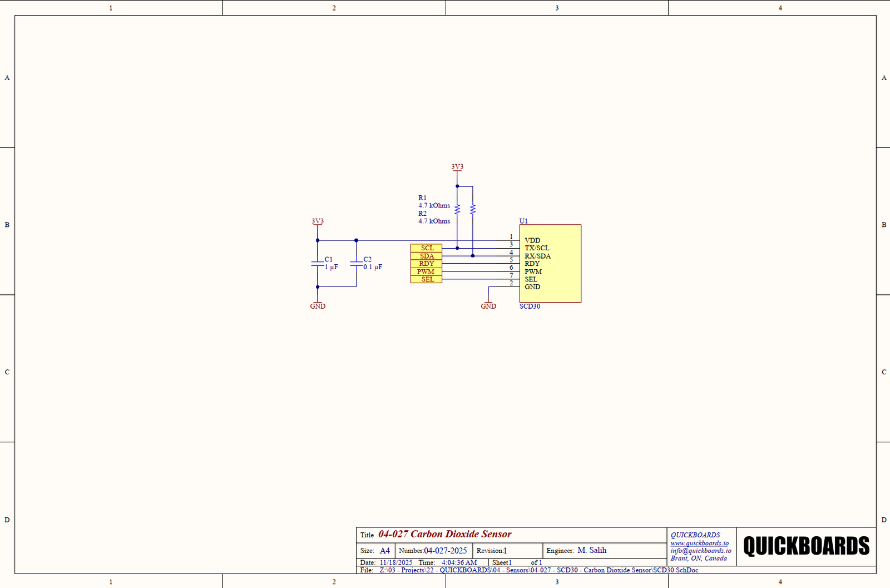
Task: Click the RDY port label
Action: tap(426, 264)
